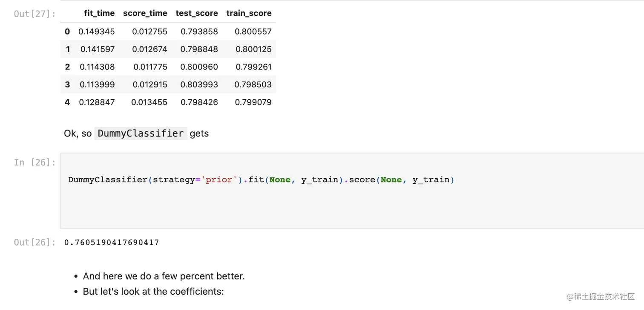Click the 'And here we do a few percent better' bullet
Screen dimensions: 644x310
pos(164,276)
